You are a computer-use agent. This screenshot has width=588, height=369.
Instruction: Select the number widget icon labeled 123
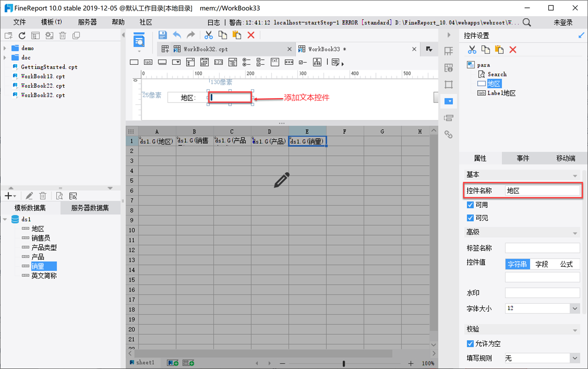(x=219, y=62)
